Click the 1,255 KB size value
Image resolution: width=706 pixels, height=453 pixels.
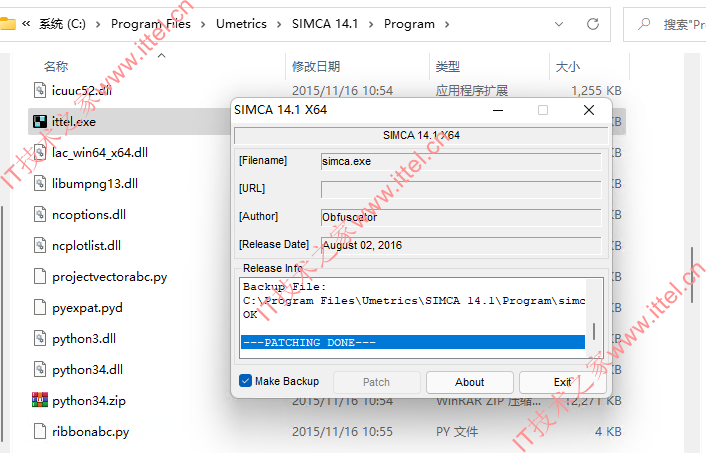coord(596,91)
